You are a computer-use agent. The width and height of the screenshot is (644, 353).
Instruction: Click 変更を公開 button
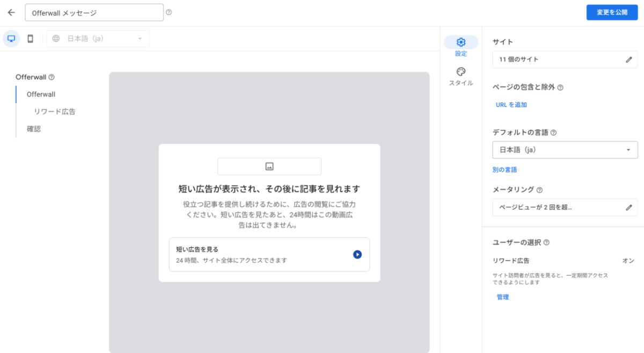point(612,12)
